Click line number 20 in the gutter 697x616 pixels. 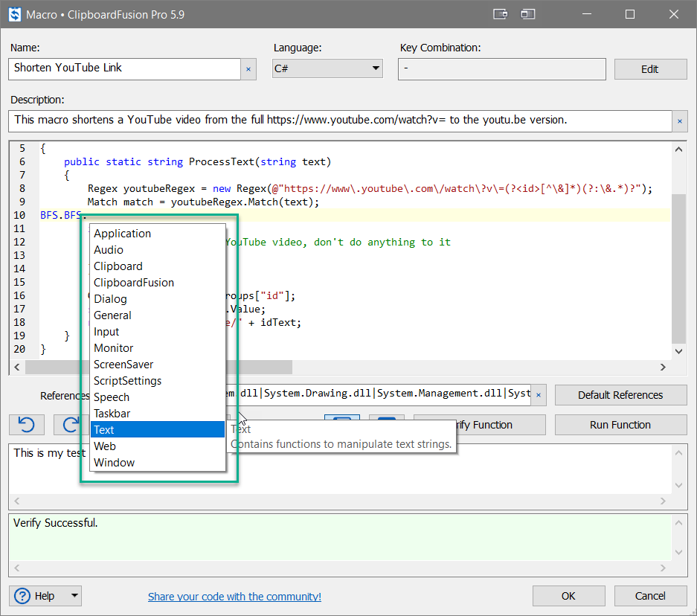tap(19, 349)
